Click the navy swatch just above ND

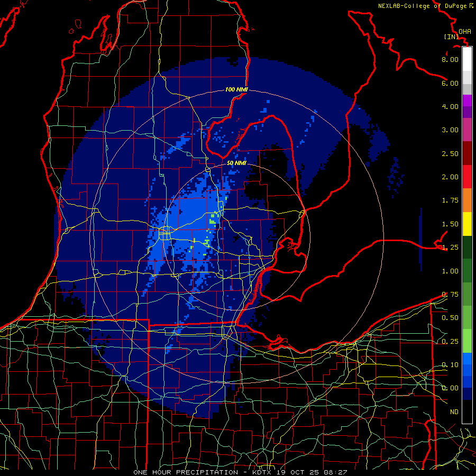467,394
